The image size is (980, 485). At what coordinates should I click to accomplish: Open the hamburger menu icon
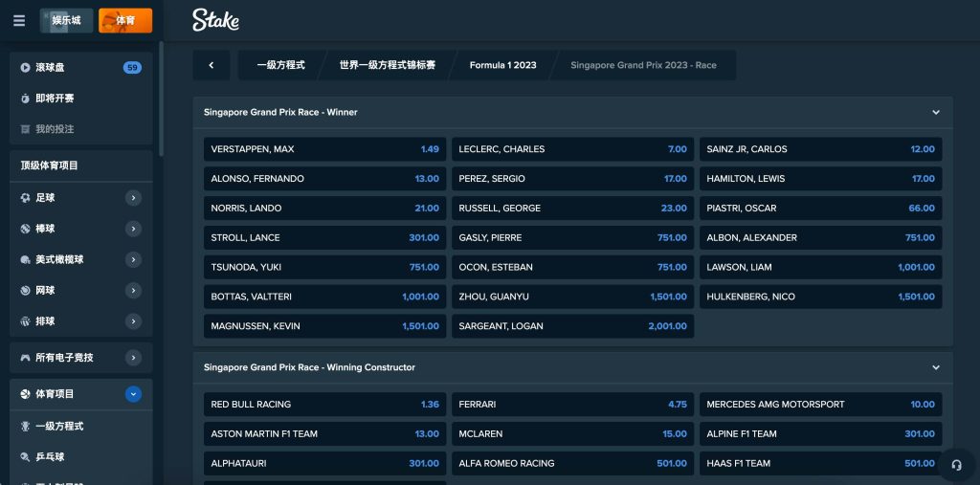coord(19,21)
